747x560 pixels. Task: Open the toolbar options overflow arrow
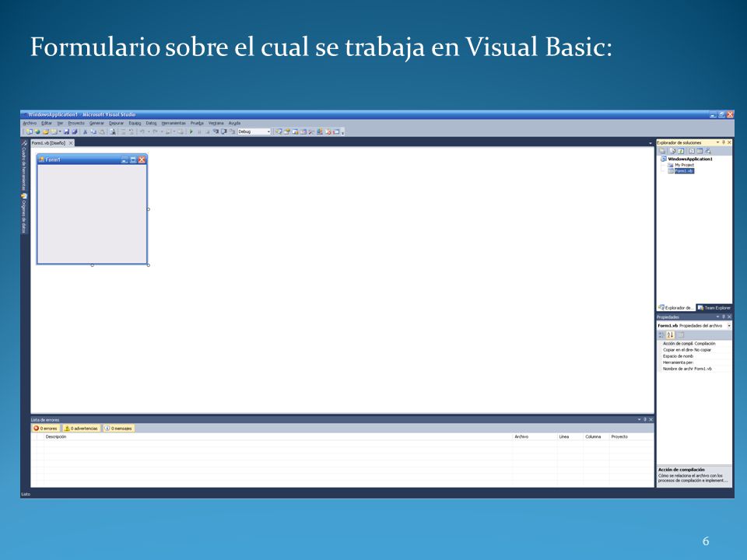click(x=342, y=132)
